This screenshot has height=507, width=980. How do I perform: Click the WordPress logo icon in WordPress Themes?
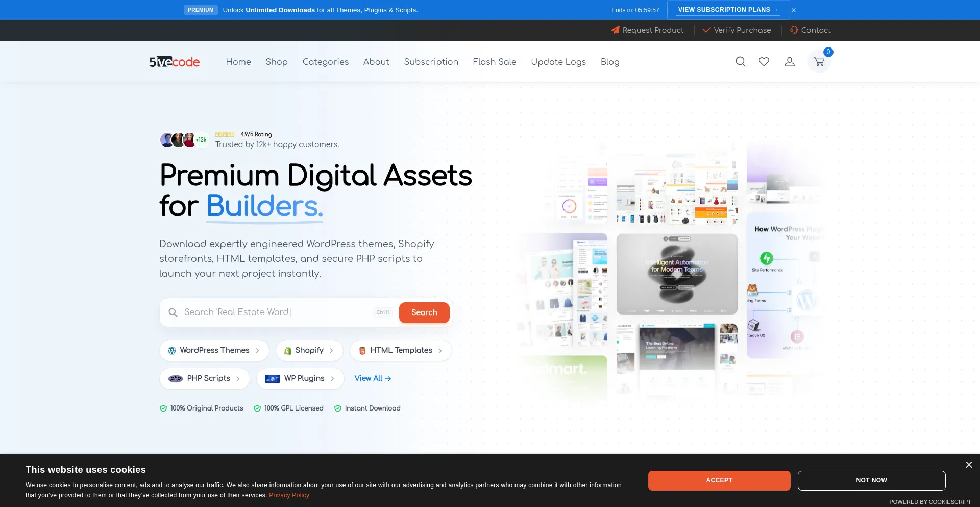click(x=172, y=351)
